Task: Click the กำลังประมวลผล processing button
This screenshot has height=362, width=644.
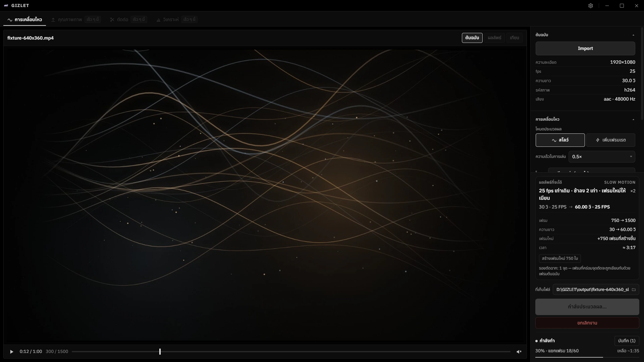Action: tap(587, 307)
